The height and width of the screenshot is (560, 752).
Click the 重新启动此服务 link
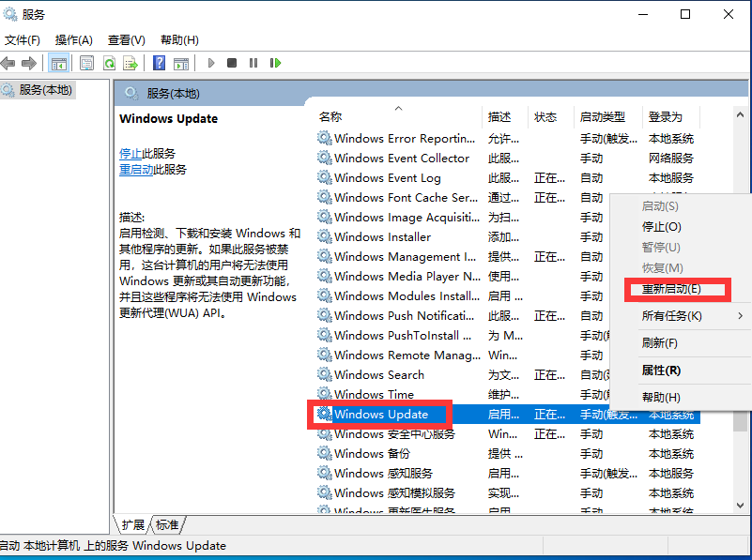(148, 170)
